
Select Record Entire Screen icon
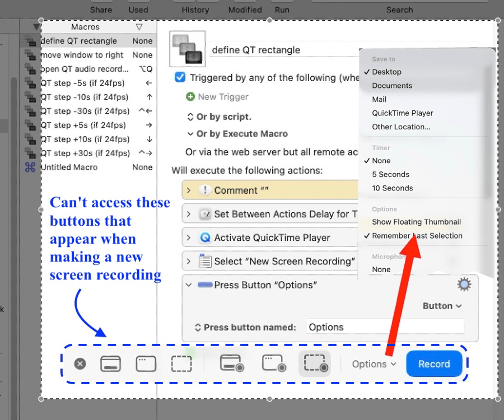coord(231,364)
